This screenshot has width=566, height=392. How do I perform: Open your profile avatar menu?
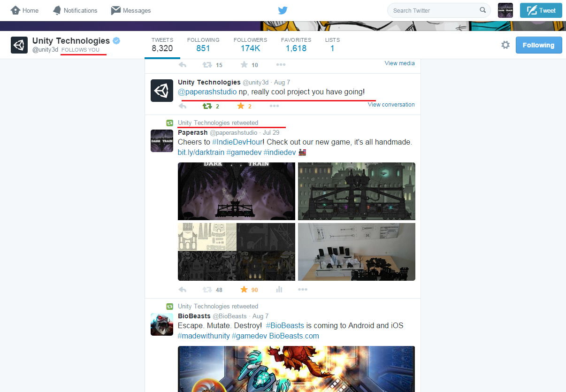point(505,10)
